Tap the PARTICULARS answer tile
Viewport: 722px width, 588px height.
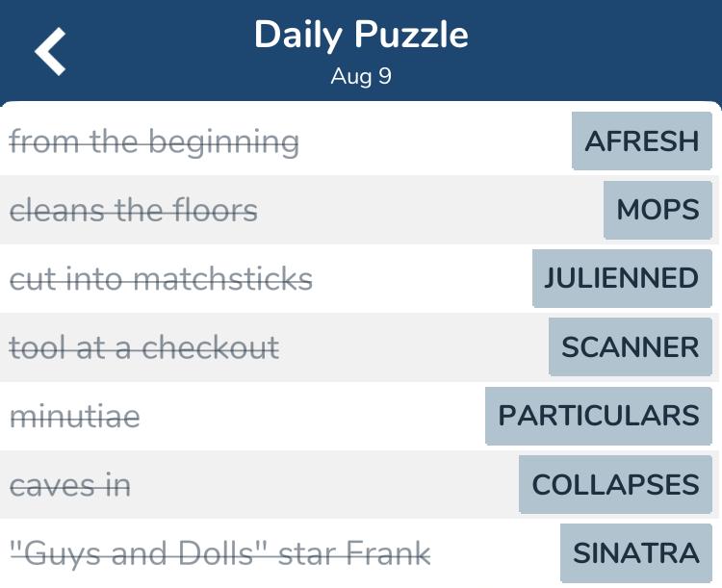click(x=599, y=416)
